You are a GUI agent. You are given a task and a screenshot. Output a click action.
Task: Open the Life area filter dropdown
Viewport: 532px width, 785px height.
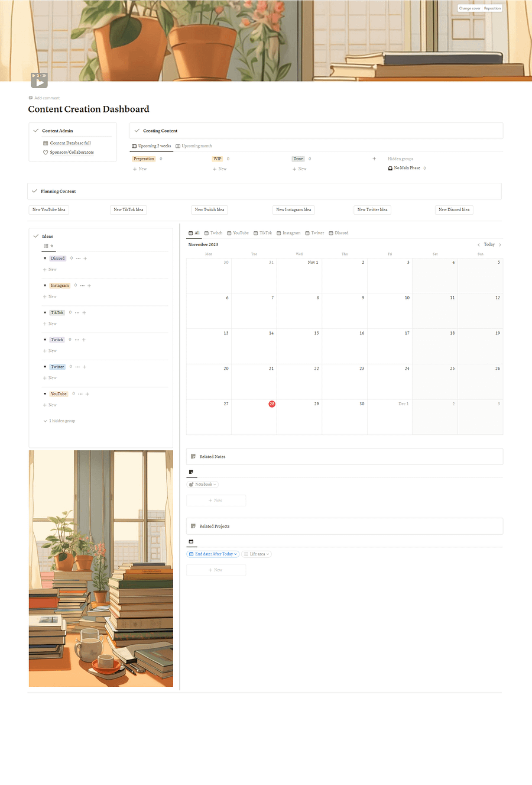coord(257,554)
